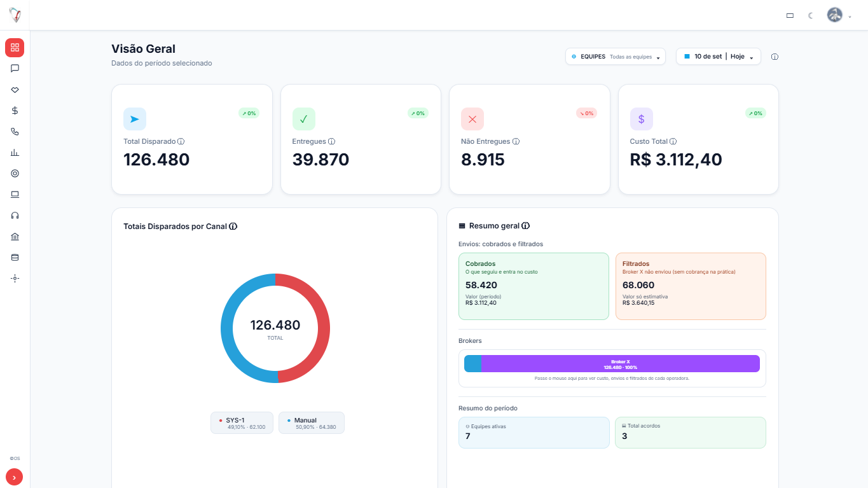Open the EQUIPES teams dropdown
The width and height of the screenshot is (868, 488).
click(x=616, y=57)
